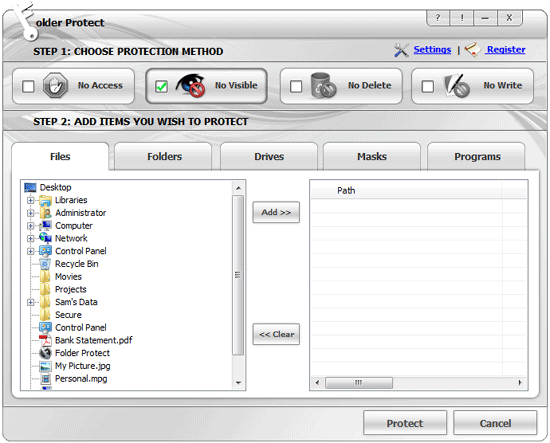Click the Folder Protect application icon in tree
Screen dimensions: 550x443
click(x=45, y=353)
